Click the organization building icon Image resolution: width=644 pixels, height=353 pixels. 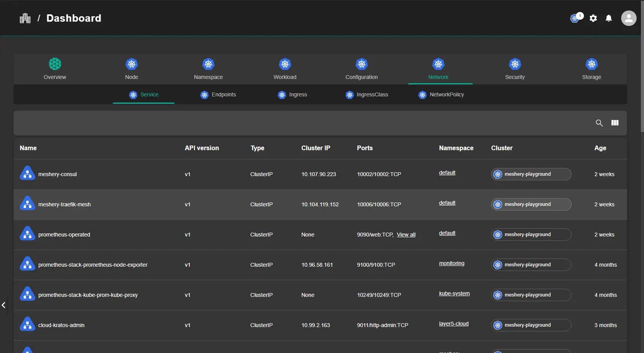pos(25,18)
